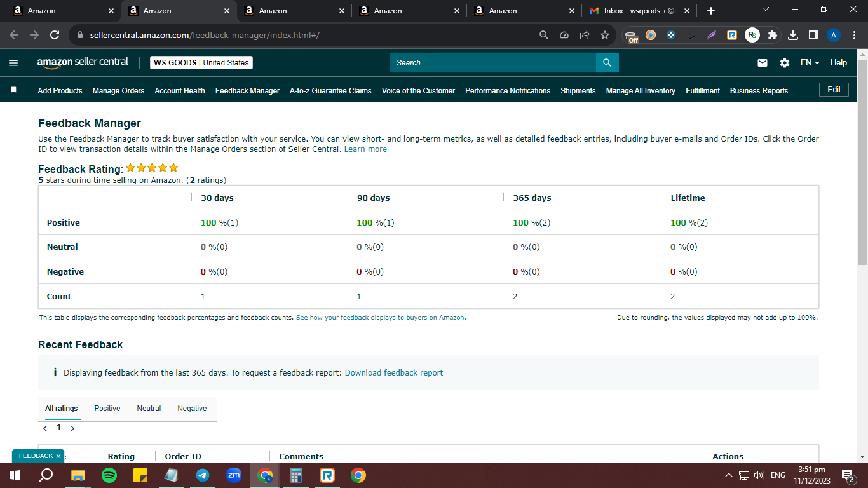Reload the page with refresh icon
Viewport: 868px width, 488px height.
click(55, 35)
